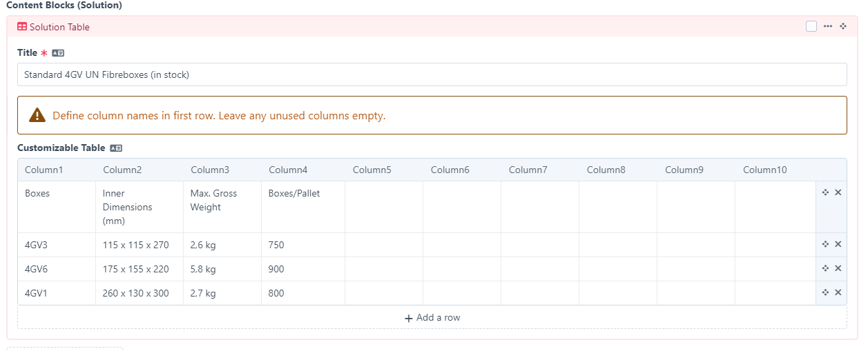This screenshot has width=868, height=351.
Task: Add a row to the table
Action: pos(432,318)
